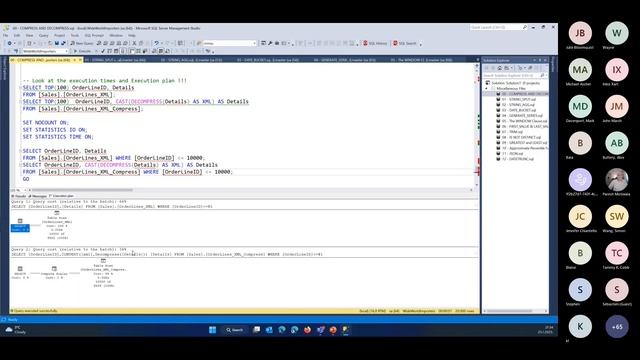Open the Help menu
This screenshot has height=360, width=640.
pos(132,36)
